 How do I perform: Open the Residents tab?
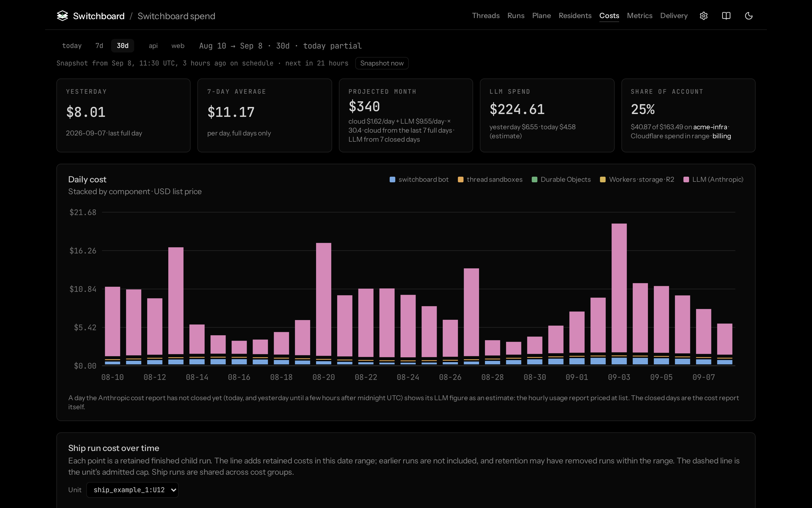click(x=575, y=16)
